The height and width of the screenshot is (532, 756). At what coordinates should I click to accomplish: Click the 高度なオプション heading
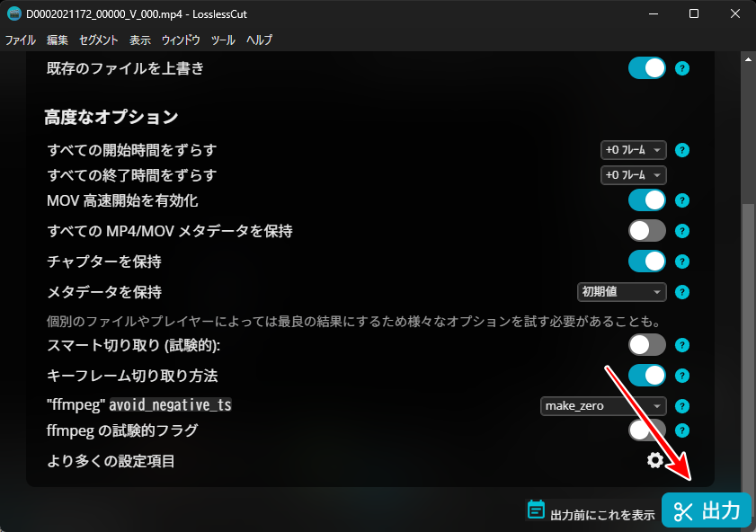111,117
